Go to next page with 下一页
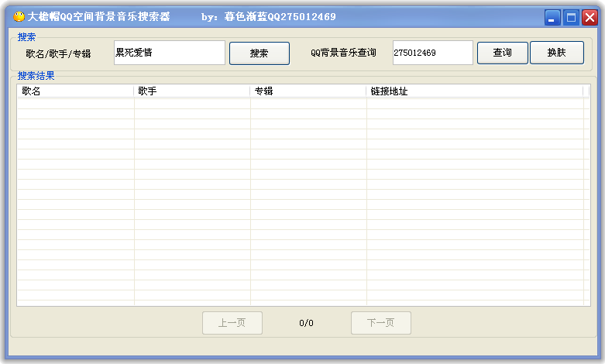Image resolution: width=605 pixels, height=364 pixels. pos(381,323)
